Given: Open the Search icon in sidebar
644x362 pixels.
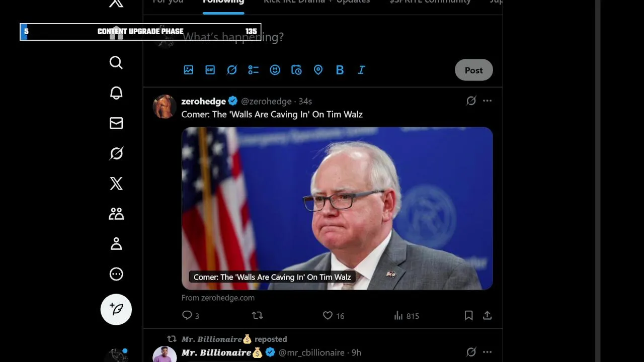Looking at the screenshot, I should click(116, 62).
